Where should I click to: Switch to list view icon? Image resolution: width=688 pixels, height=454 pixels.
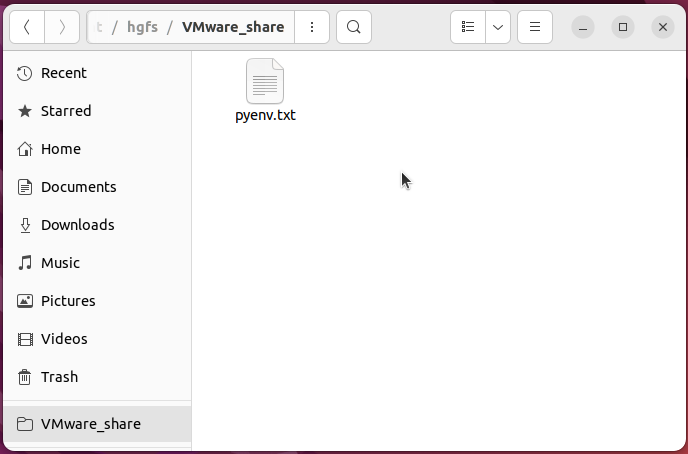coord(468,27)
